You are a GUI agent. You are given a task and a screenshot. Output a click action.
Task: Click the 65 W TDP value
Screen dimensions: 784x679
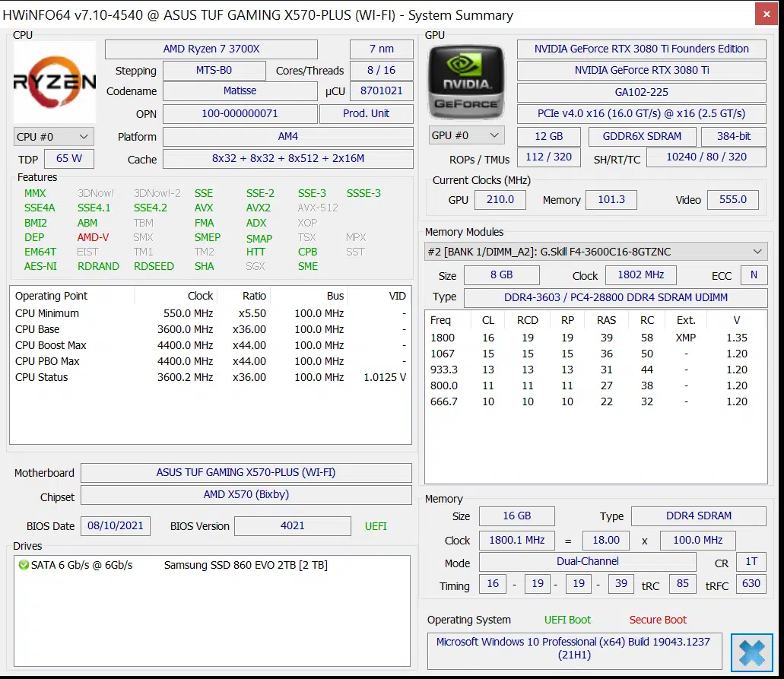click(69, 158)
